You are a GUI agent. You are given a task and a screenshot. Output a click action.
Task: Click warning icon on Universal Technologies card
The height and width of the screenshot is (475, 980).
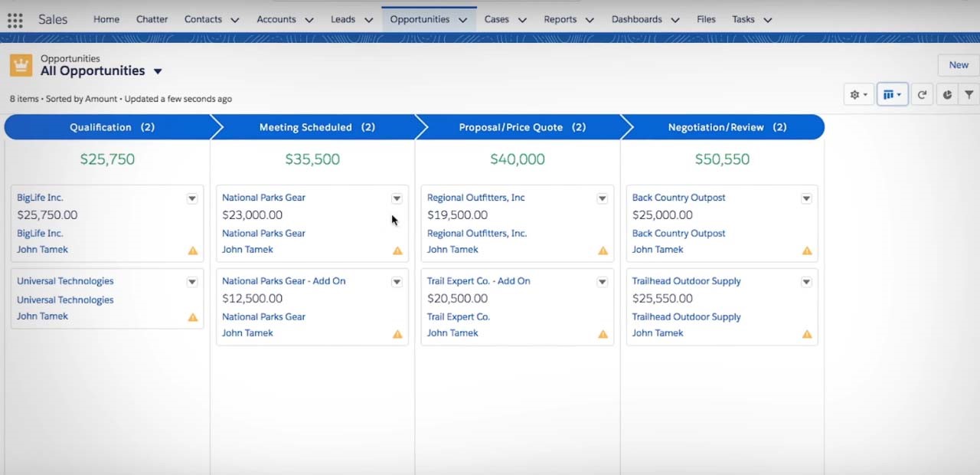click(193, 317)
